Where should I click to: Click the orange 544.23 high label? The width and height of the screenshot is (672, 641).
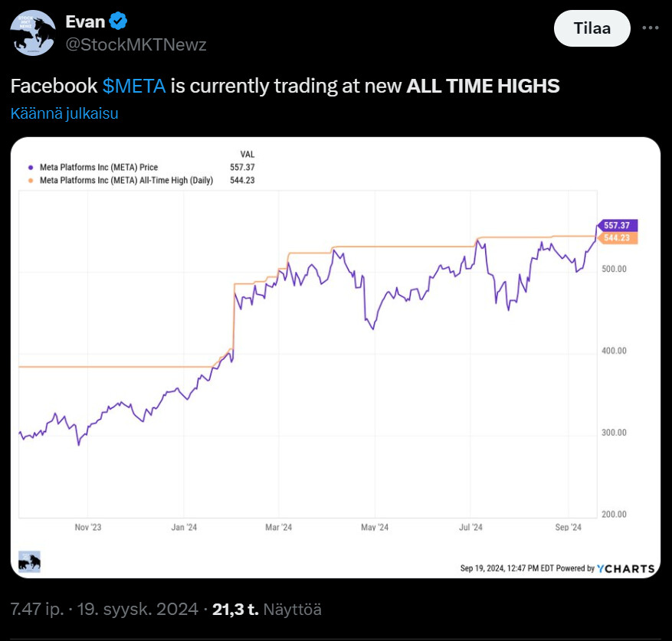point(617,238)
